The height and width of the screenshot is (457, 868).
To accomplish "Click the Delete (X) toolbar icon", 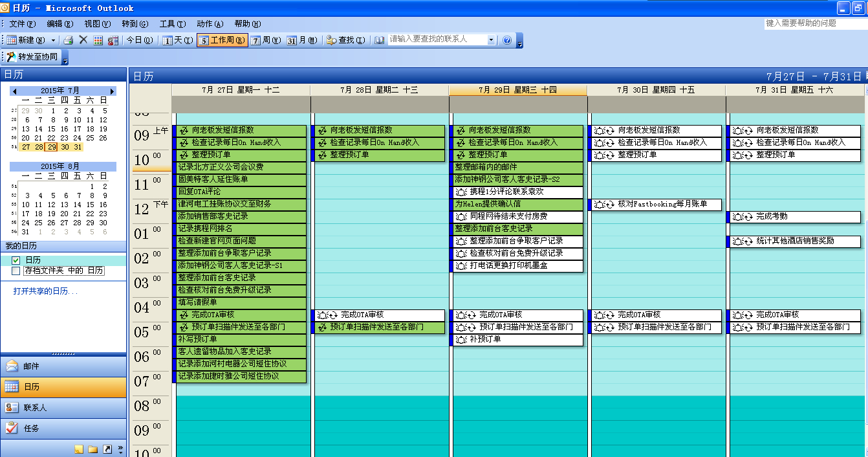I will 83,40.
